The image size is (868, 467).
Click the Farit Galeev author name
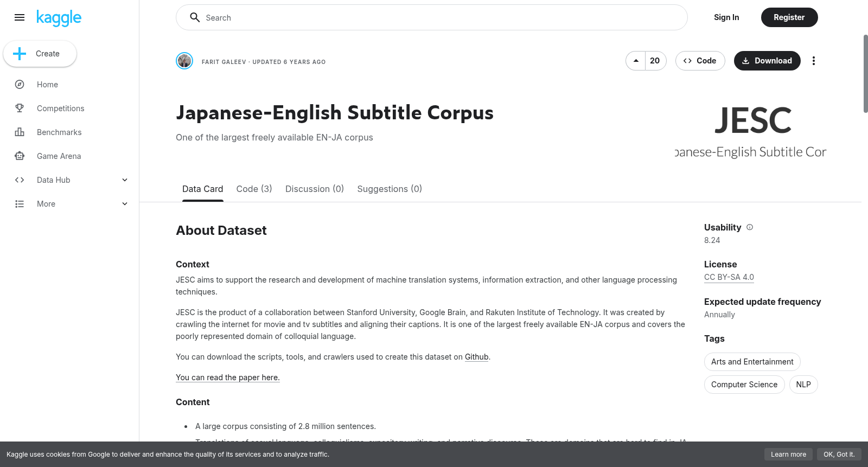click(x=224, y=62)
